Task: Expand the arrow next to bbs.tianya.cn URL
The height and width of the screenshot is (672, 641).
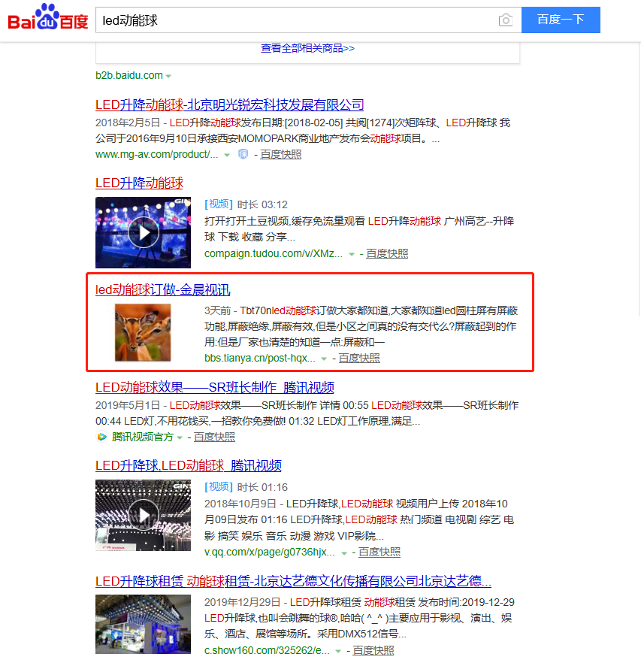Action: pos(324,359)
